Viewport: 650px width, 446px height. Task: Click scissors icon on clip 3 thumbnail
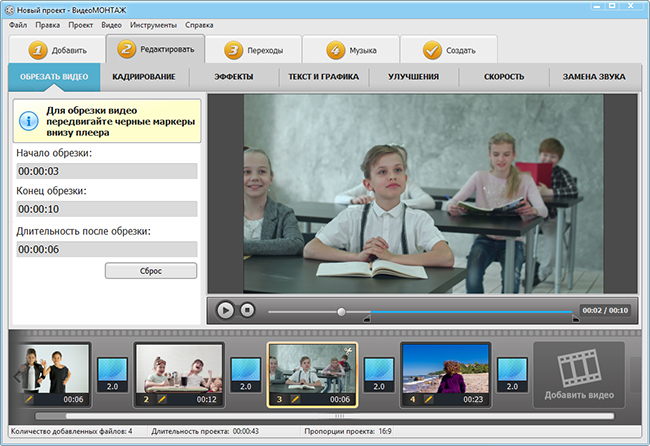click(348, 351)
